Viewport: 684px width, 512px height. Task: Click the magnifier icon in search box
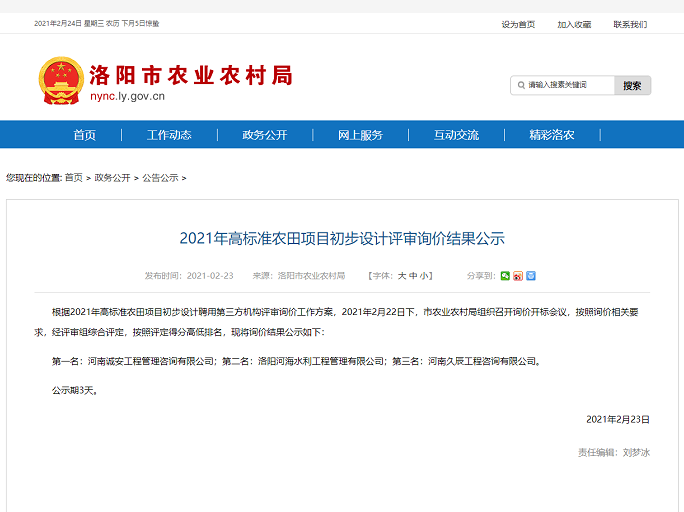521,85
